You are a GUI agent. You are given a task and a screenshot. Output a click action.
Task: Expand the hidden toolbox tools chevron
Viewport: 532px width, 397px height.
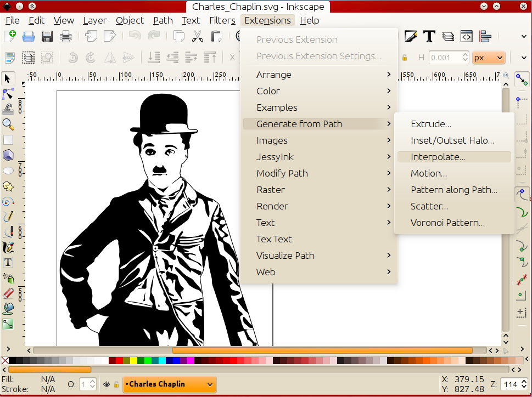8,349
